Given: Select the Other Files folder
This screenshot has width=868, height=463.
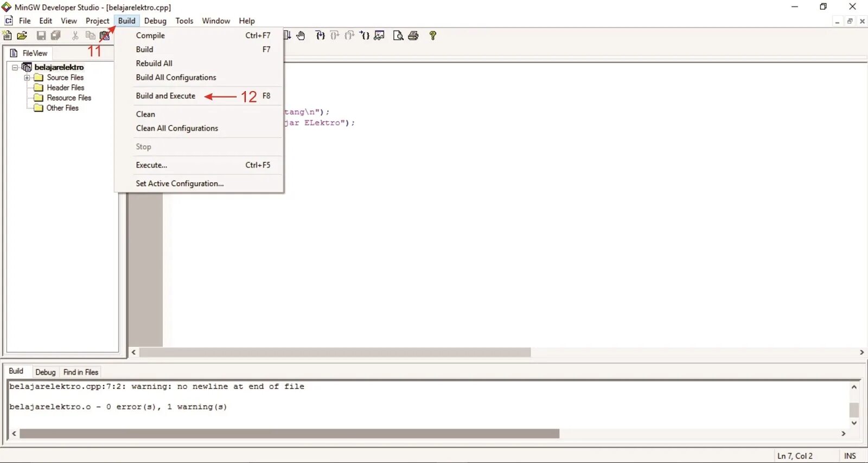Looking at the screenshot, I should pos(62,108).
